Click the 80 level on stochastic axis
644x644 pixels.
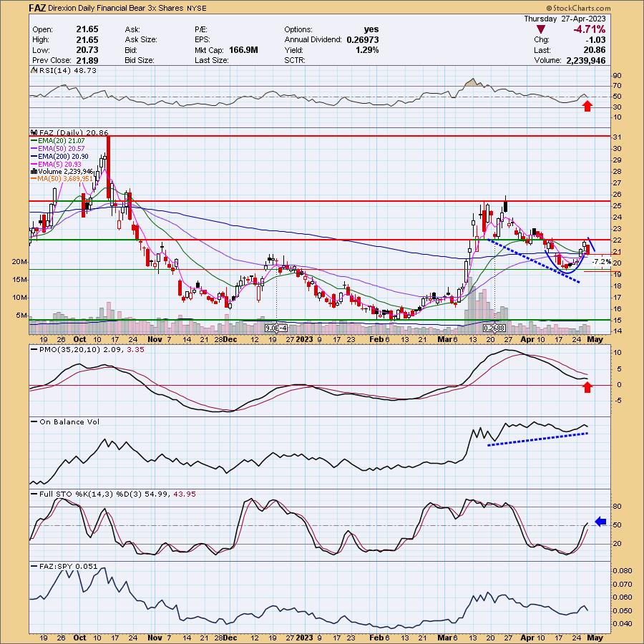[617, 507]
